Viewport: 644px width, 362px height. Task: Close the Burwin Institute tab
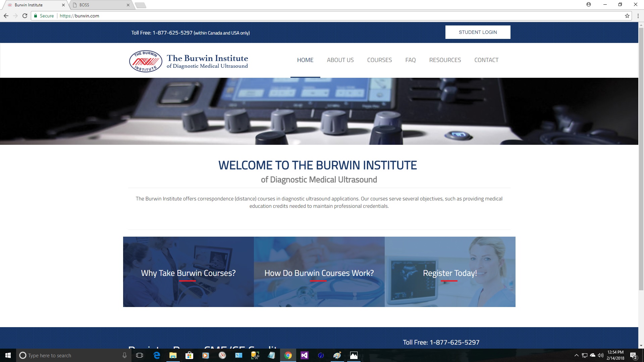click(x=63, y=5)
